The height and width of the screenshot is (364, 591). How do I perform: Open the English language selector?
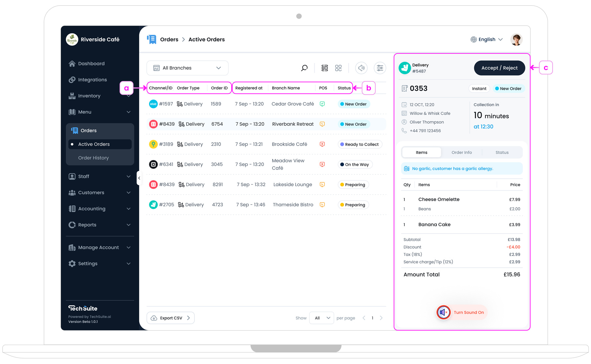487,39
